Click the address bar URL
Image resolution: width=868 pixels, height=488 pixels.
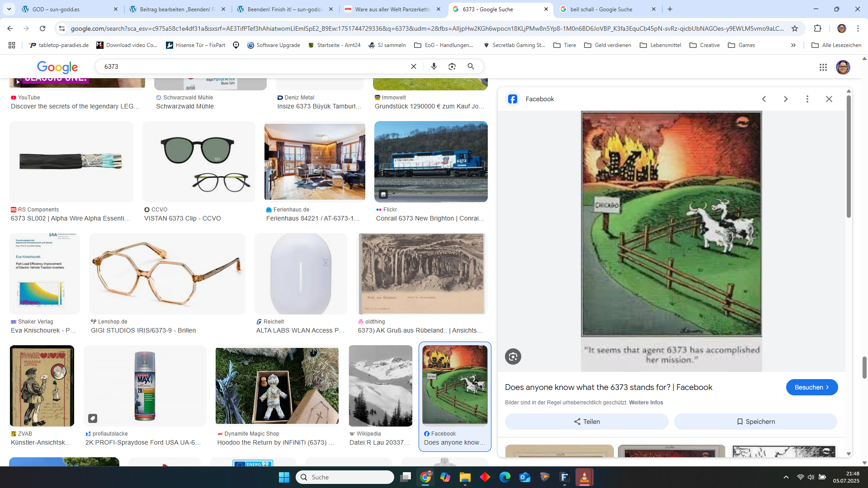427,28
